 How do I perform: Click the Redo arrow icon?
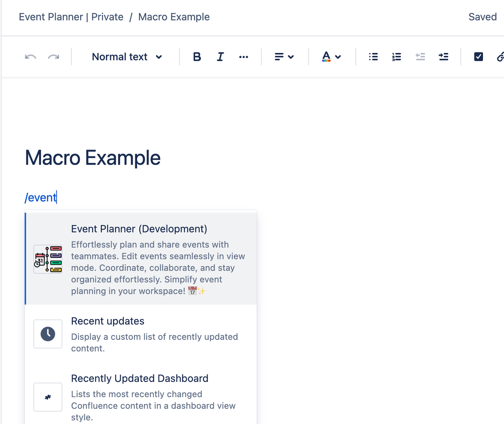53,57
